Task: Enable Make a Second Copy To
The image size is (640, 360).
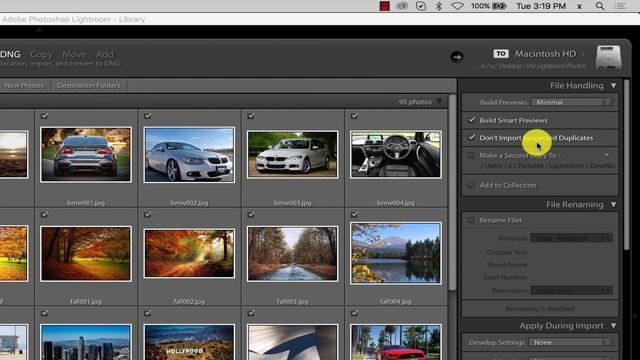Action: [x=471, y=155]
